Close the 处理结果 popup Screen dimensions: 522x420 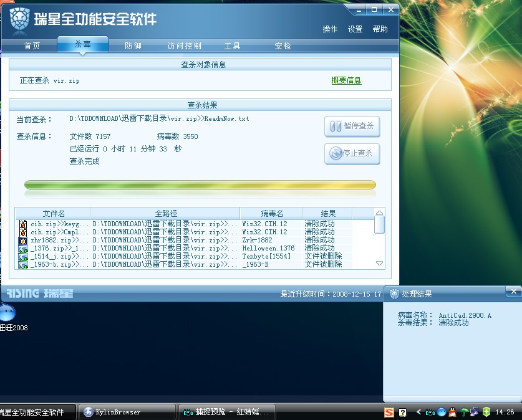[x=514, y=292]
